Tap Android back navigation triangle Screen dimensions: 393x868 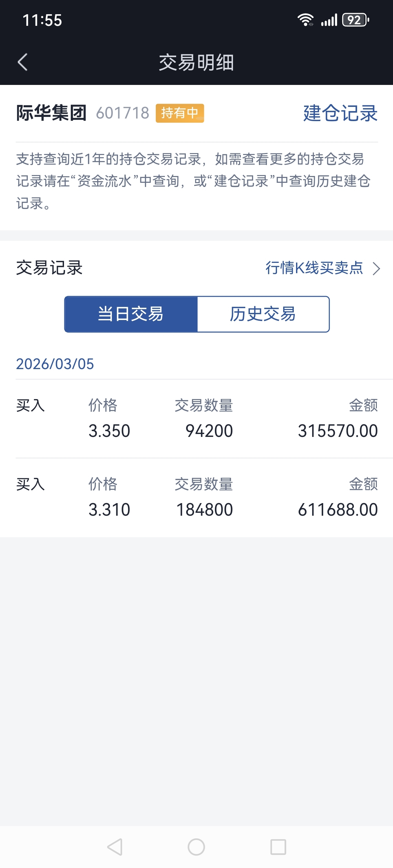click(115, 847)
